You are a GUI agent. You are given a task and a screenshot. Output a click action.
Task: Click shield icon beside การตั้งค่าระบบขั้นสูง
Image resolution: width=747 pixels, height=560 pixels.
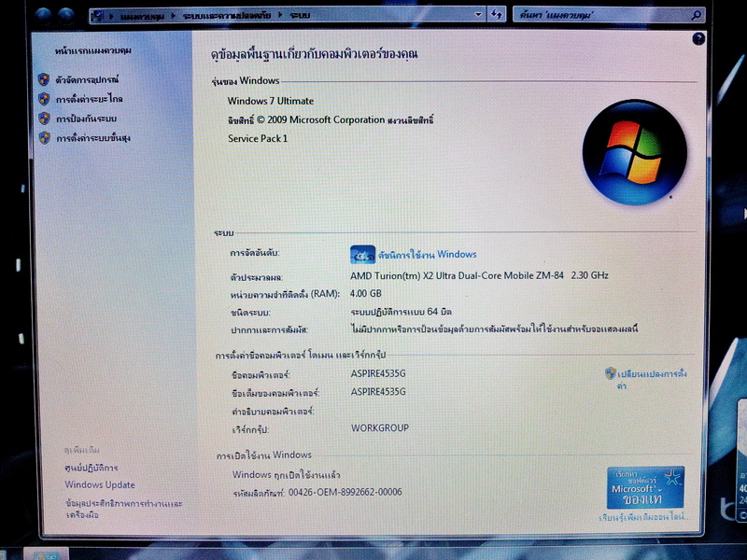point(45,137)
